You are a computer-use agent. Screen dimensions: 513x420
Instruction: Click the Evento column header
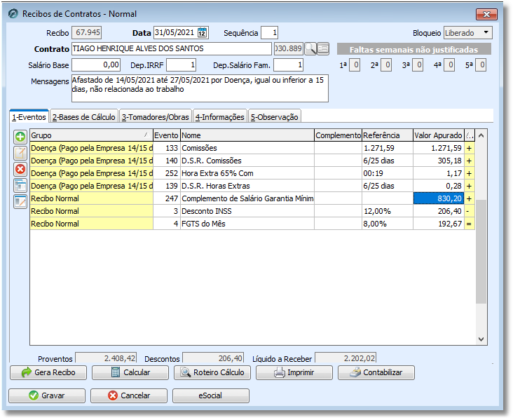[167, 135]
